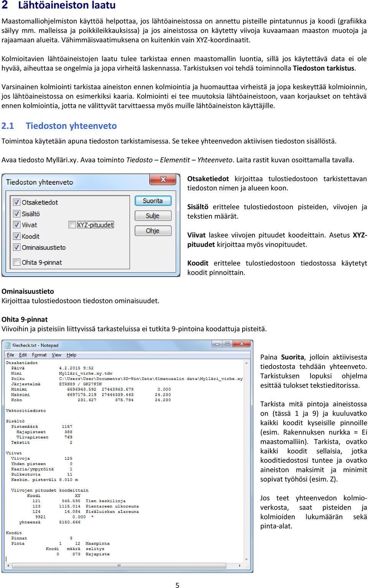Click the date '4.2.2015 9:52' in Notepad
The height and width of the screenshot is (588, 368).
(76, 368)
